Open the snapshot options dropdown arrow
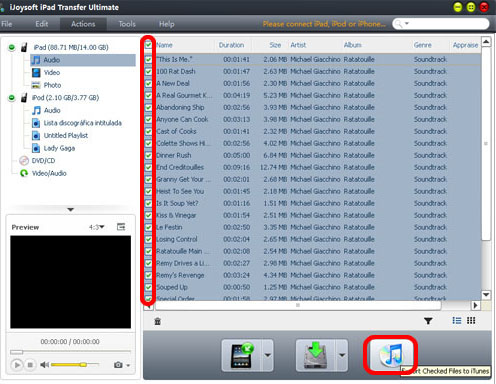Screen dimensions: 496x384 coord(128,365)
